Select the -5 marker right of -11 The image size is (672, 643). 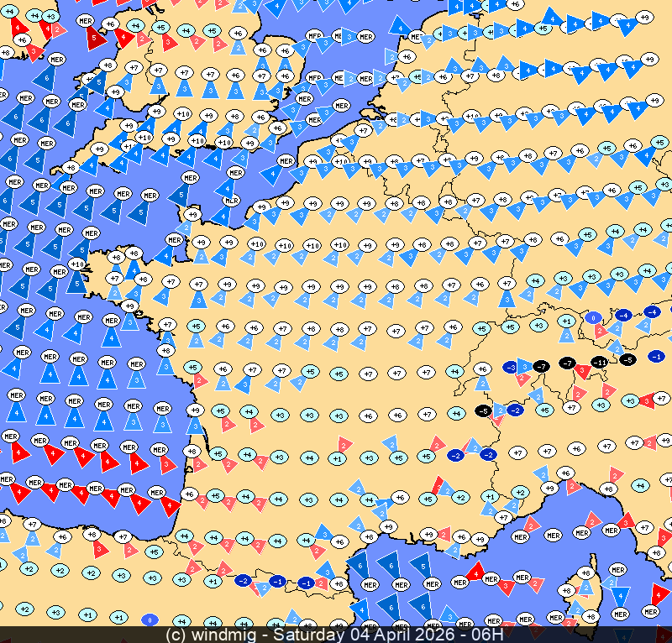point(627,359)
